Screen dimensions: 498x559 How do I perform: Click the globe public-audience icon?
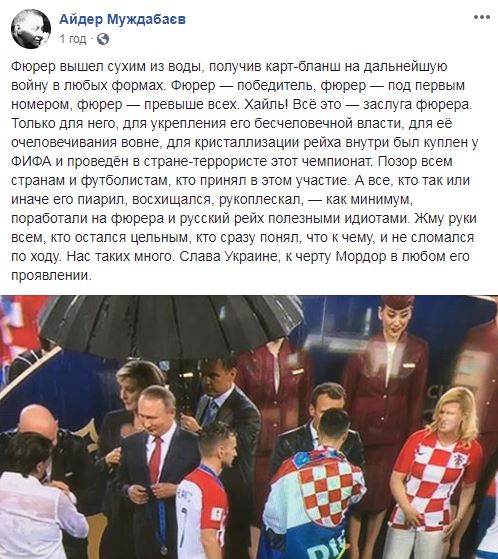coord(103,39)
